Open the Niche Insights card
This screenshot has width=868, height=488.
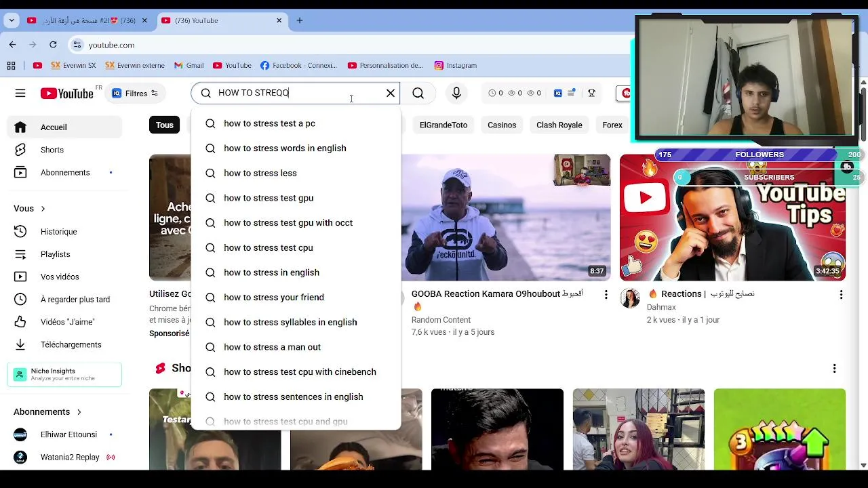[x=64, y=375]
